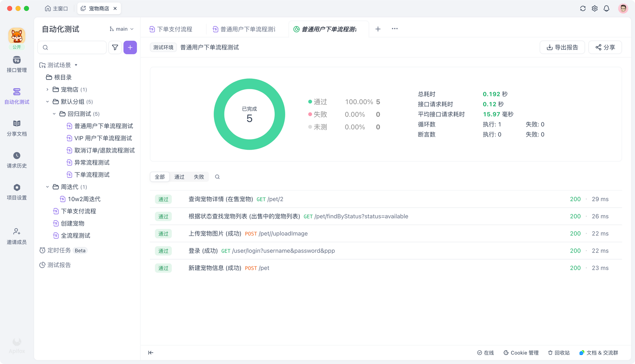Click the 导出报告 button
Screen dimensions: 635x364
click(x=562, y=47)
